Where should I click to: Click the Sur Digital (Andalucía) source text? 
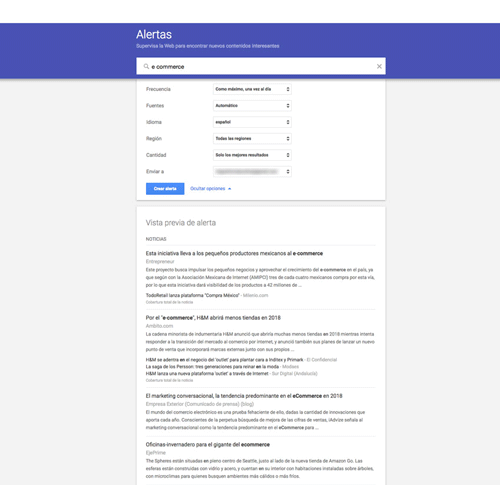point(295,374)
